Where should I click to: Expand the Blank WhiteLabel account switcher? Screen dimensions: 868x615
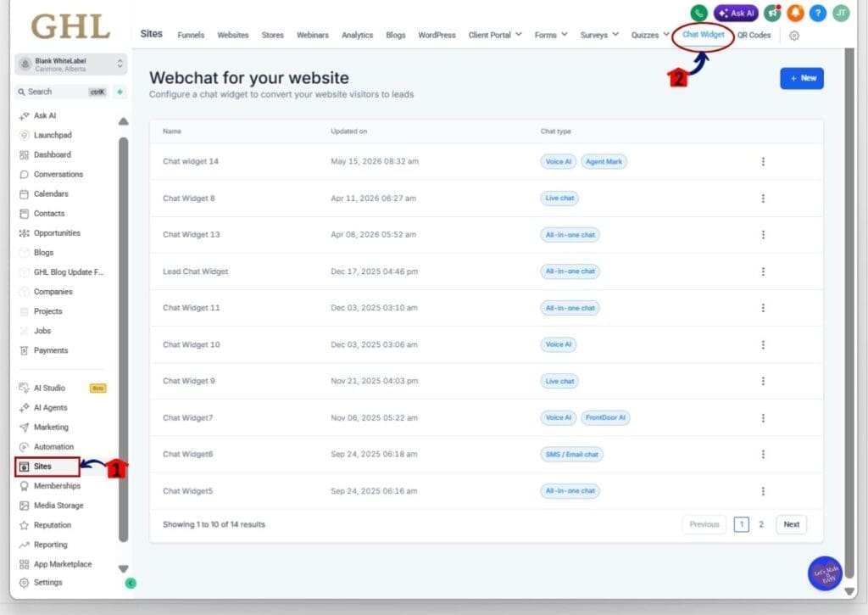click(x=71, y=64)
